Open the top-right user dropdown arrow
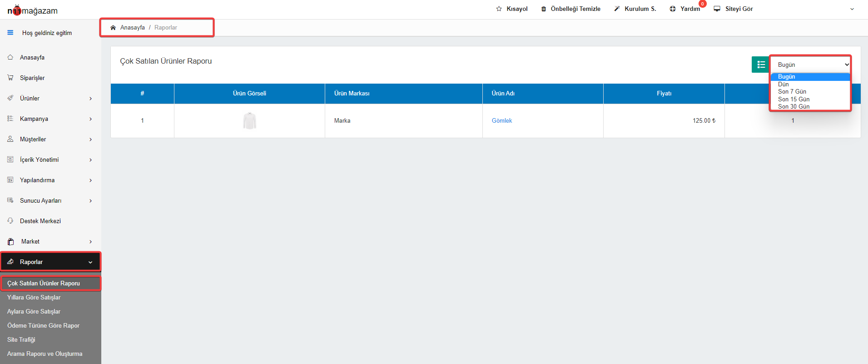 coord(852,9)
